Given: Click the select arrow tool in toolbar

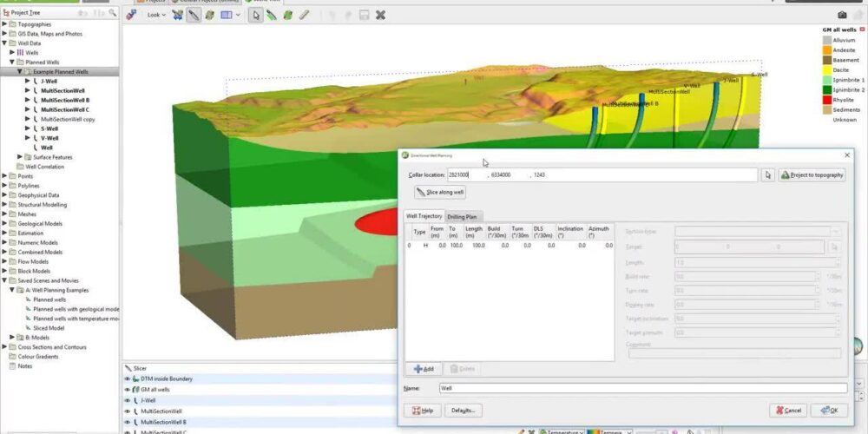Looking at the screenshot, I should (255, 15).
